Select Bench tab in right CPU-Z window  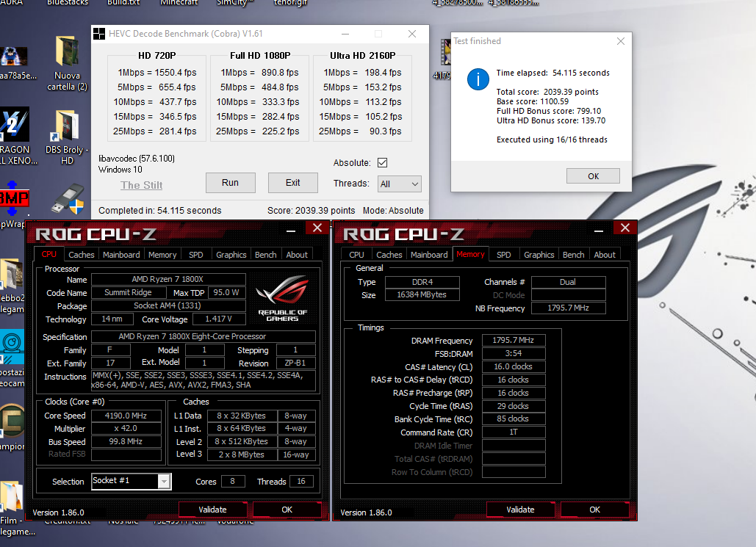[x=573, y=255]
